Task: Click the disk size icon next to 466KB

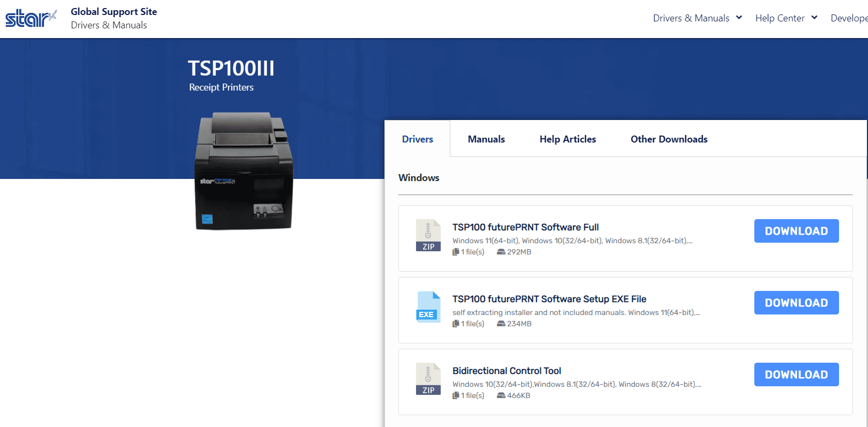Action: (501, 395)
